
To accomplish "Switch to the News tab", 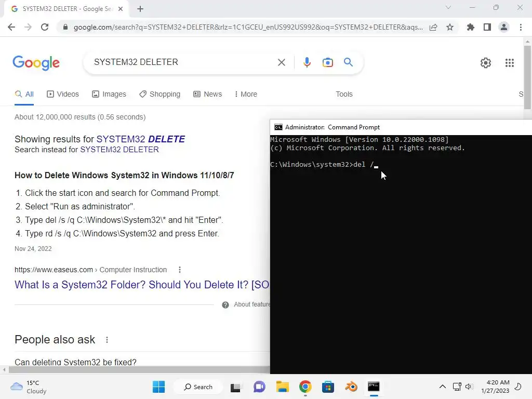I will click(x=207, y=94).
